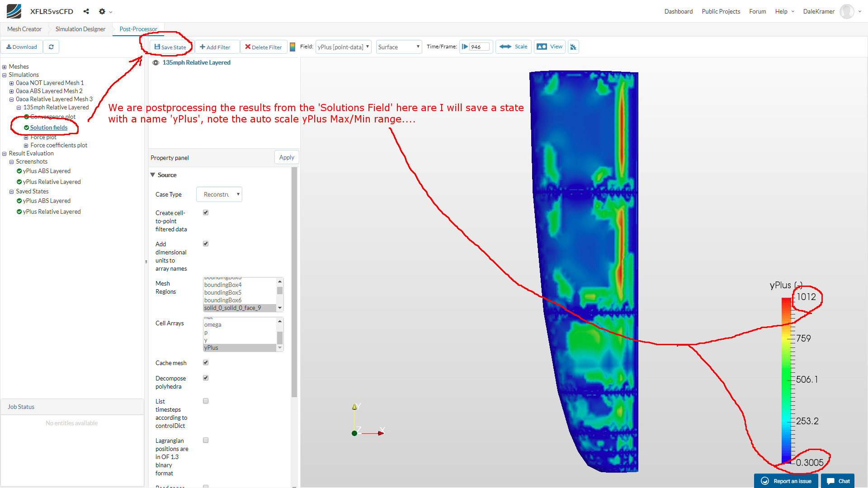
Task: Open the Surface representation dropdown
Action: click(x=399, y=47)
